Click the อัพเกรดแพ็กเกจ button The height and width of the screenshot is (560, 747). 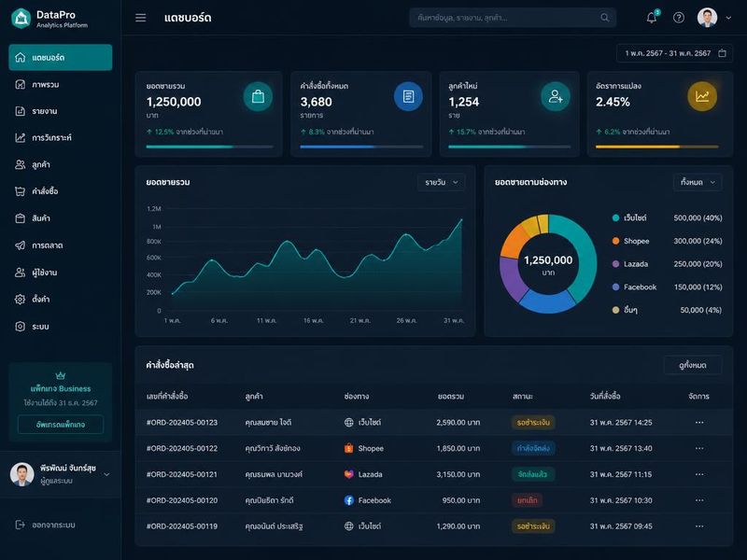point(61,425)
